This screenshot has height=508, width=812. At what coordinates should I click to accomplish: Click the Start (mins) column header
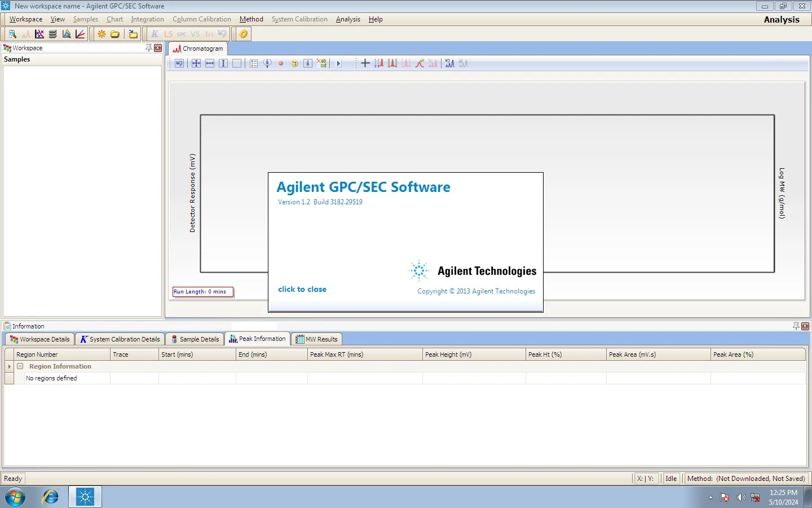pos(197,354)
